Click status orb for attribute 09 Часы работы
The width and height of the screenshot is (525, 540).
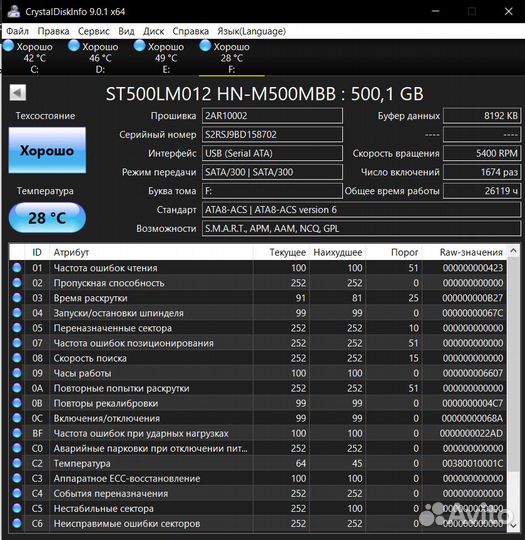(17, 373)
